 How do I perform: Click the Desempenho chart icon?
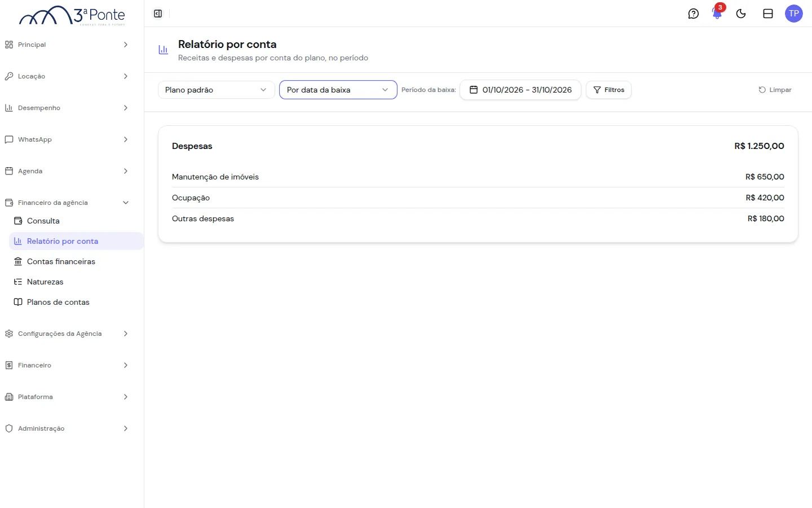[x=9, y=108]
